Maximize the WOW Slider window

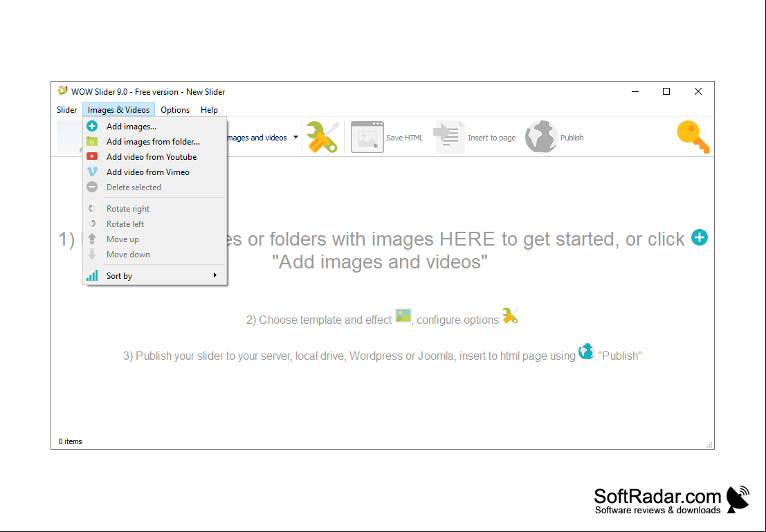click(666, 91)
